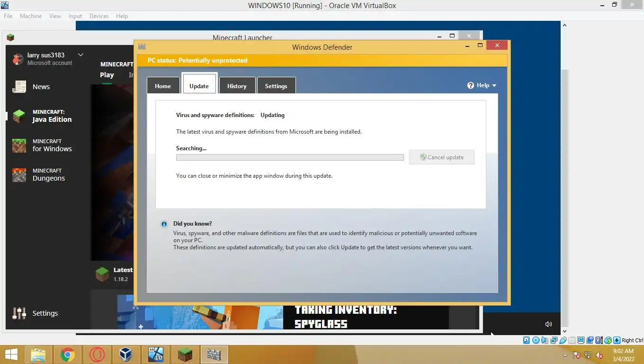644x364 pixels.
Task: Click the guest VM vertical scrollbar up arrow
Action: [x=564, y=25]
